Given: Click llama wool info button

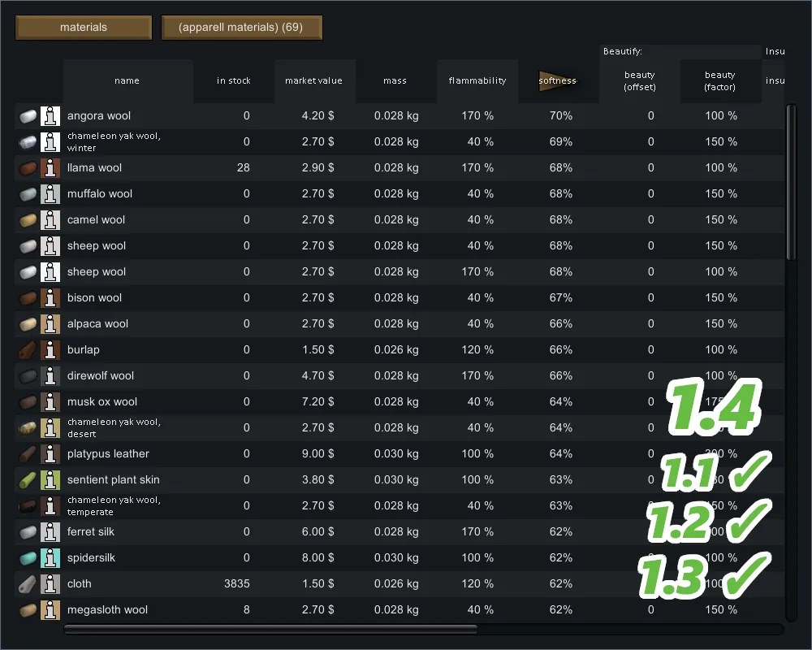Looking at the screenshot, I should click(x=50, y=167).
